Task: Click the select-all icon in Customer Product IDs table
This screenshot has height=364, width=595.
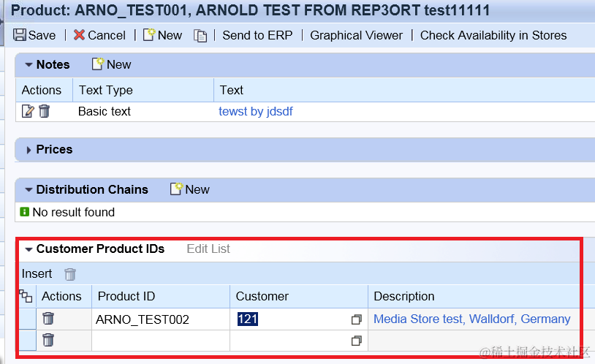Action: click(x=26, y=296)
